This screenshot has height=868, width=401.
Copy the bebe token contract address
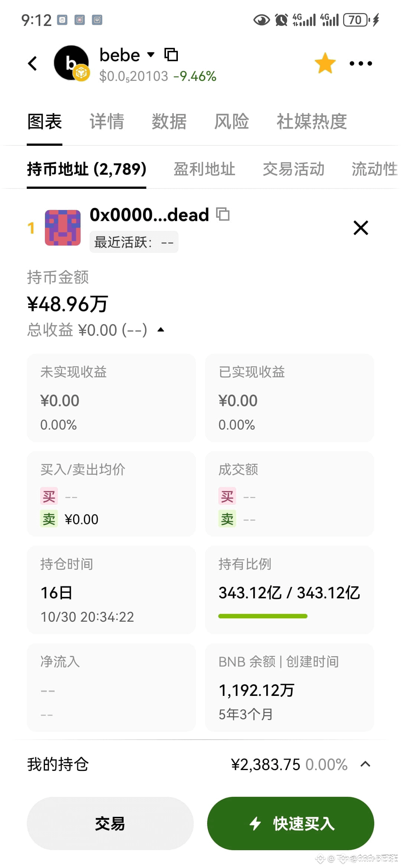tap(171, 55)
